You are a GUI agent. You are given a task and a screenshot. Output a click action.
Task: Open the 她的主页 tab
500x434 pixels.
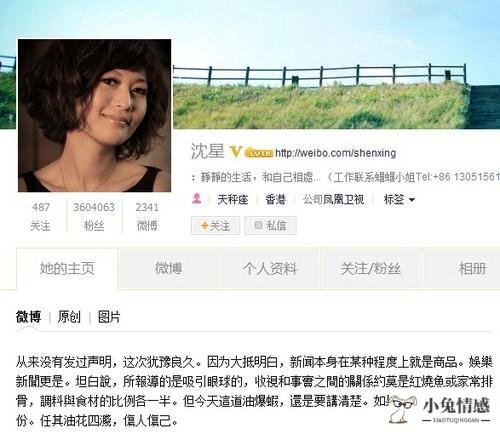(67, 269)
